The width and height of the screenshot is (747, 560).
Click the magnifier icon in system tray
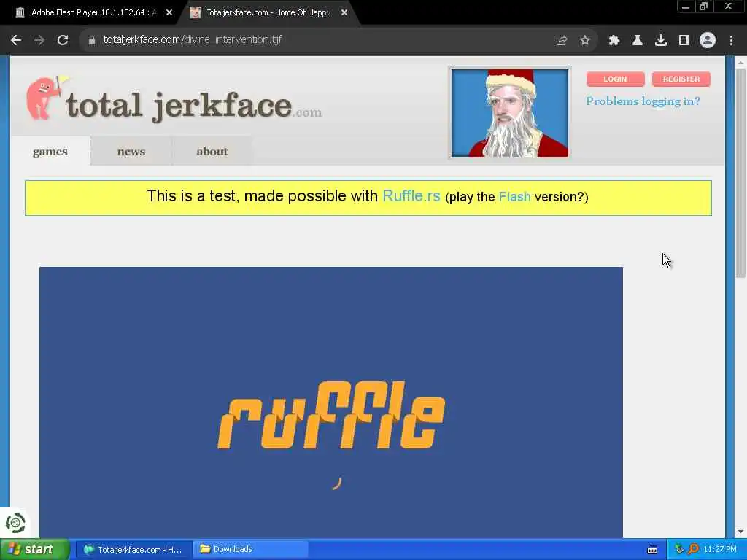[693, 550]
